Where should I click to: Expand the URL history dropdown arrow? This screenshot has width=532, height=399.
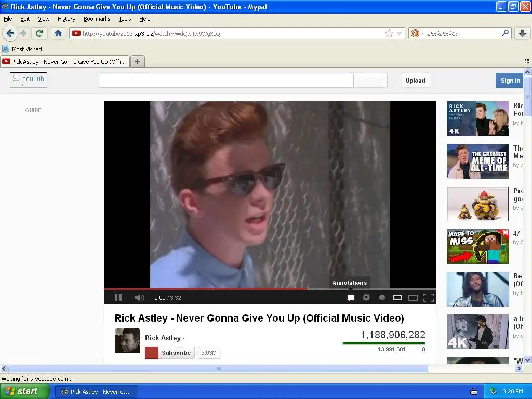[x=400, y=33]
